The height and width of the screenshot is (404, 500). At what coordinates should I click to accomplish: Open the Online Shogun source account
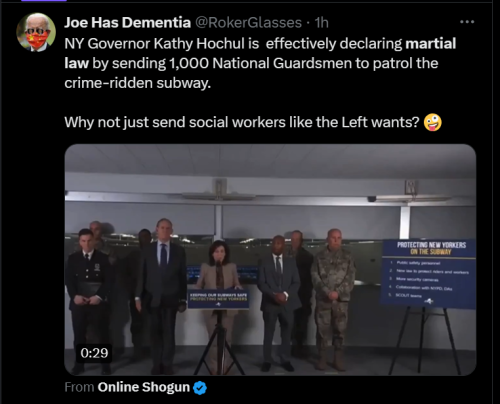click(x=144, y=387)
